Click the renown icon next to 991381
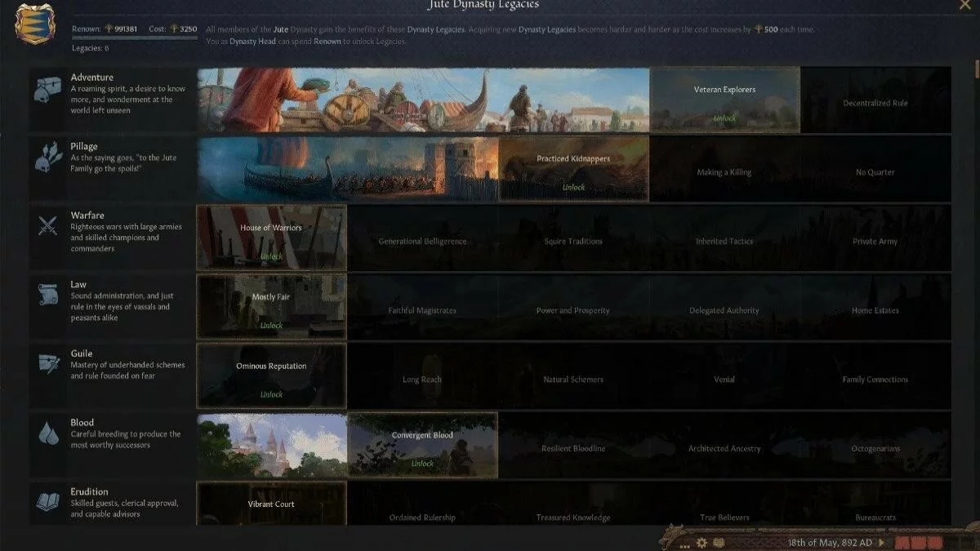 pos(109,29)
